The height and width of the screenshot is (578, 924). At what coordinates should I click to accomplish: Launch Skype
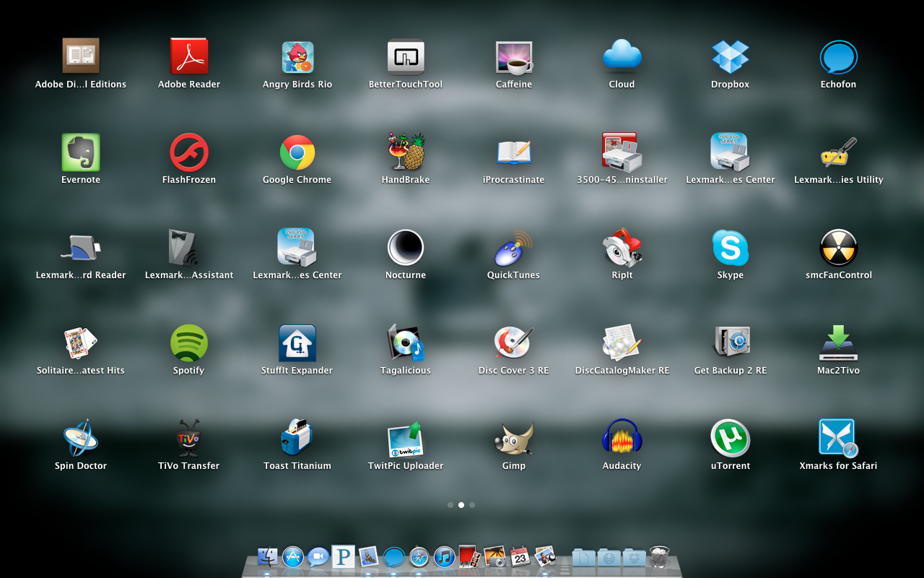[x=731, y=247]
